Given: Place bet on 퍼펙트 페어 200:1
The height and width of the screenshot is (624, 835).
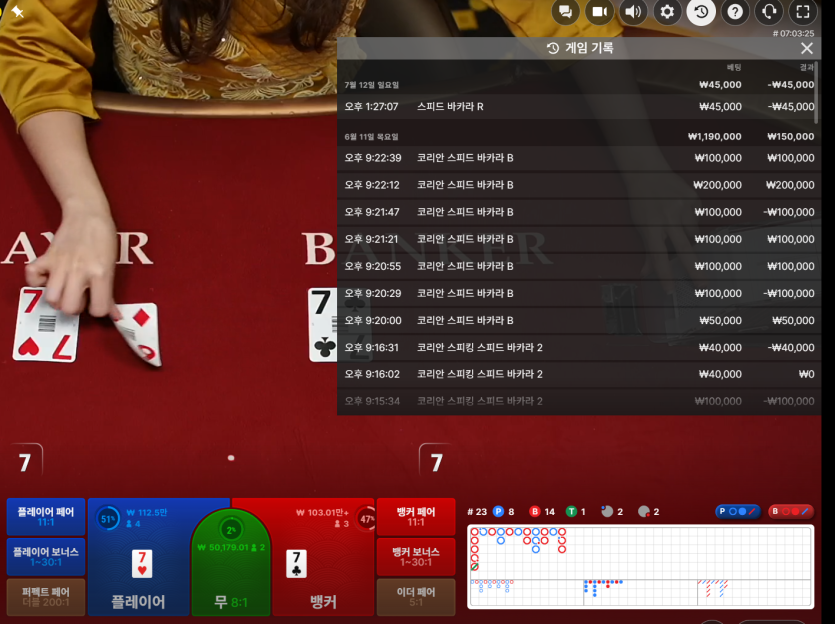Looking at the screenshot, I should [x=46, y=596].
